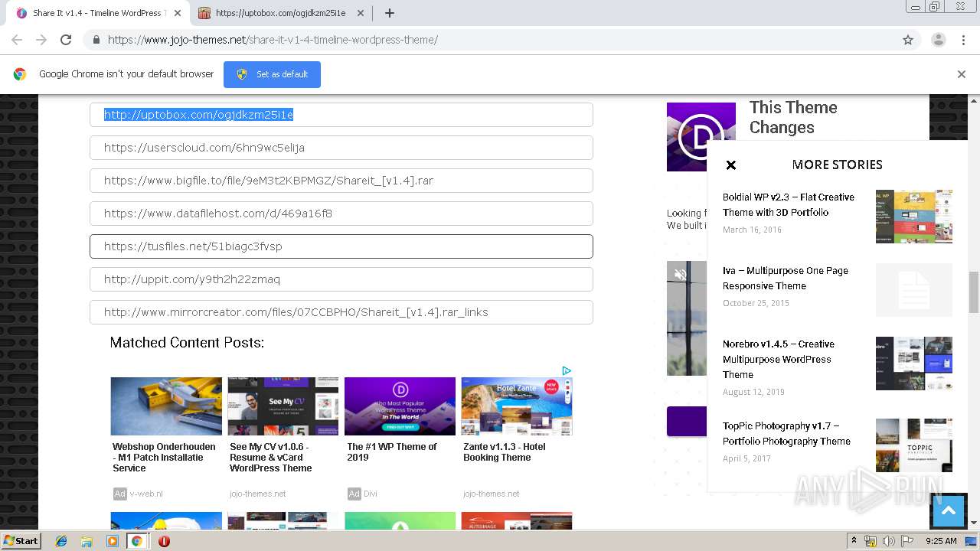Click Zante v1.1.3 Hotel Booking title
Viewport: 980px width, 551px height.
click(x=505, y=452)
